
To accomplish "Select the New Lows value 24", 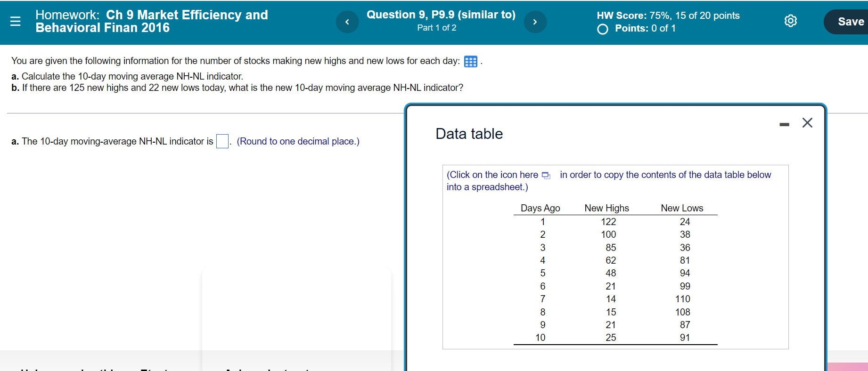I will tap(685, 222).
